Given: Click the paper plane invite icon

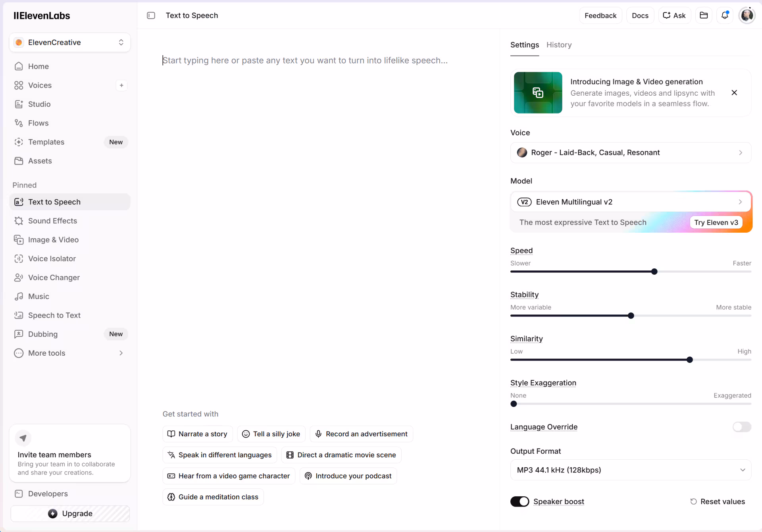Looking at the screenshot, I should point(23,438).
